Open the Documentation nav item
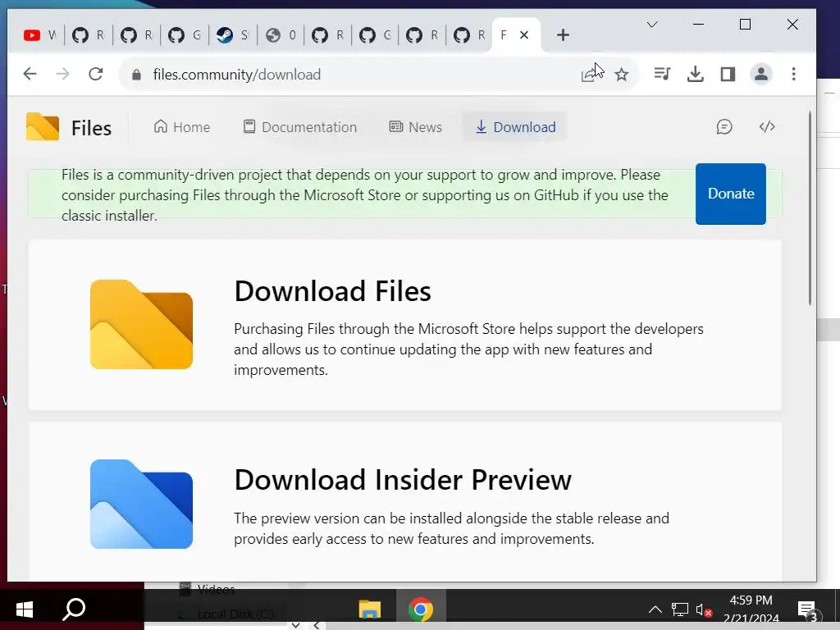Screen dimensions: 840x630 pos(299,127)
